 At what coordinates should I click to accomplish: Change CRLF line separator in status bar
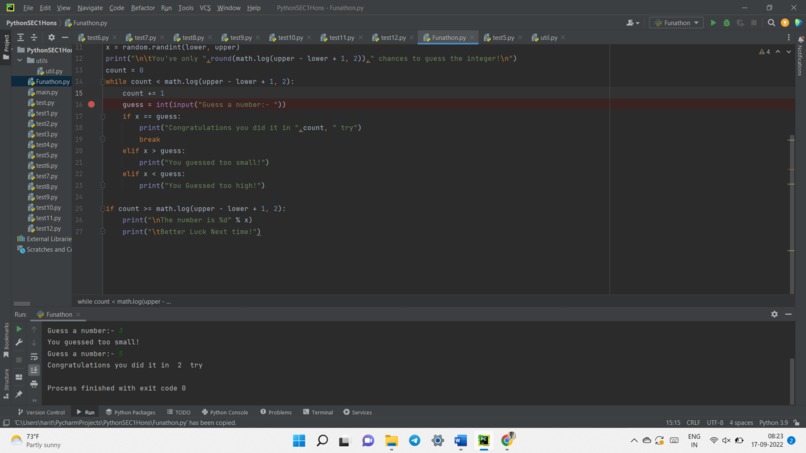click(693, 423)
